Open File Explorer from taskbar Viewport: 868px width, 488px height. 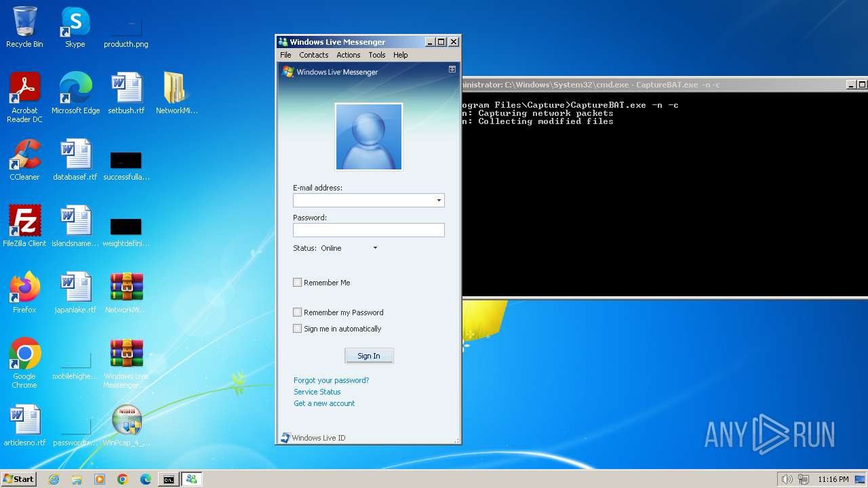pyautogui.click(x=77, y=479)
